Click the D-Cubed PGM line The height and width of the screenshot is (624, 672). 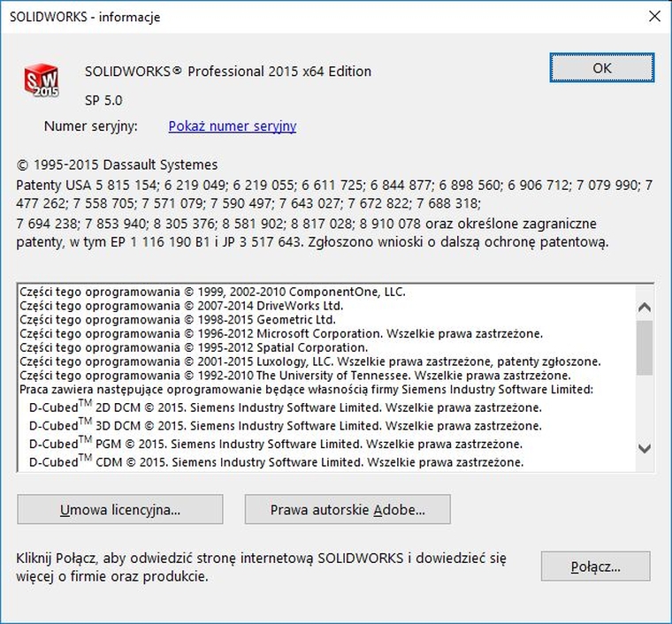(x=276, y=444)
